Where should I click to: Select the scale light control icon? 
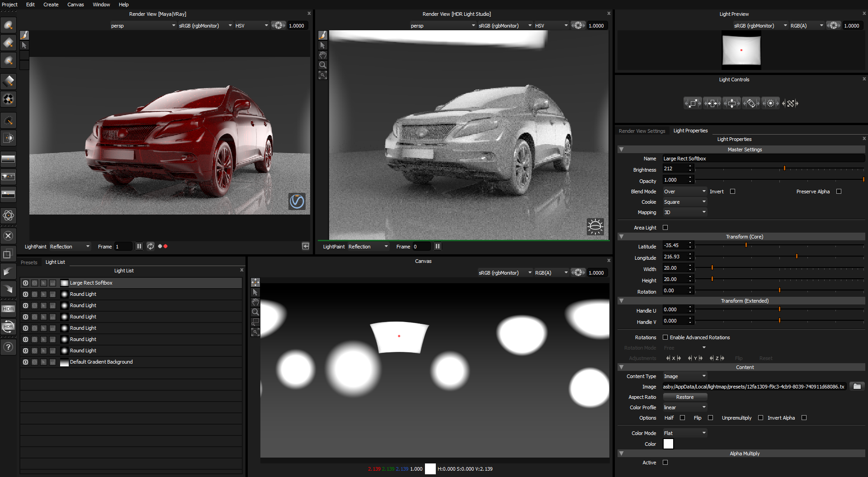(693, 103)
